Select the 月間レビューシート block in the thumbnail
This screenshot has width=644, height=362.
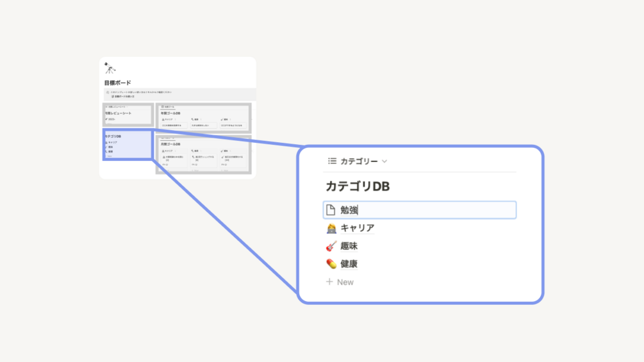coord(128,114)
